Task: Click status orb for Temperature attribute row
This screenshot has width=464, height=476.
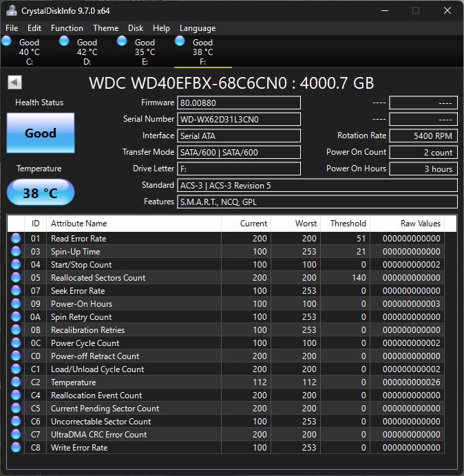Action: (x=16, y=382)
